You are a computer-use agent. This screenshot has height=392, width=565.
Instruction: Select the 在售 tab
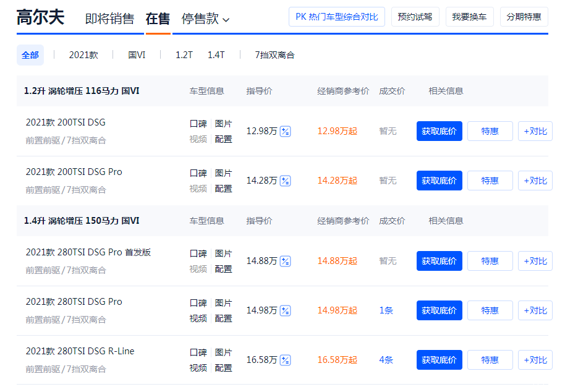(x=158, y=19)
